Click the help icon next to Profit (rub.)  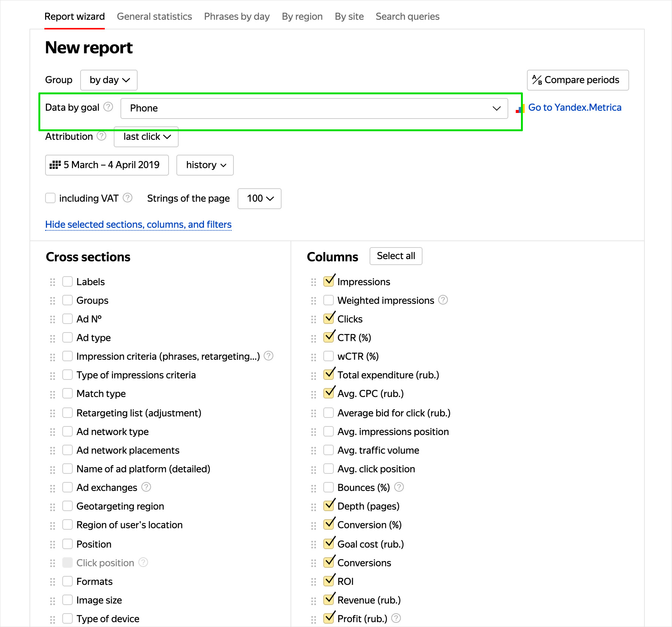coord(396,618)
